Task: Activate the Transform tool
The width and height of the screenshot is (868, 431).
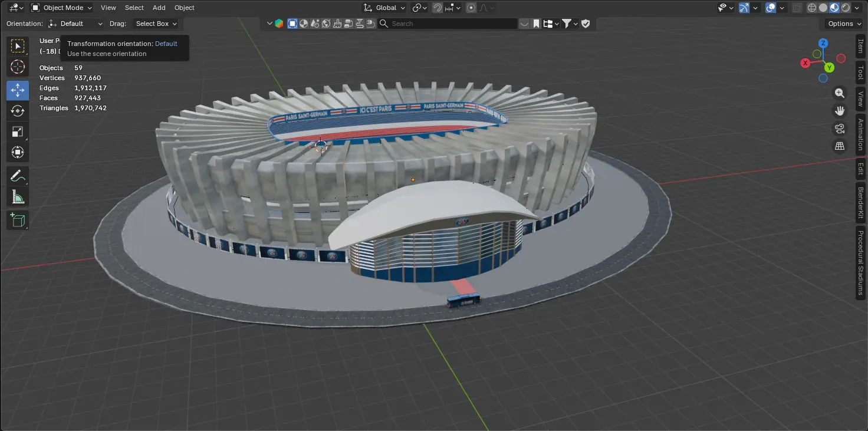Action: pos(18,152)
